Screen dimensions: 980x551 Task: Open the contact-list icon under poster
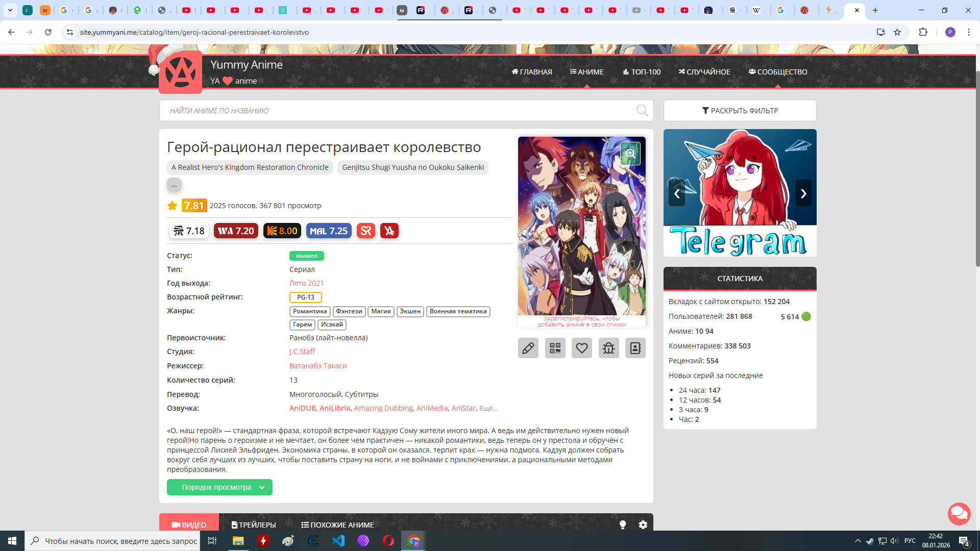click(x=635, y=348)
